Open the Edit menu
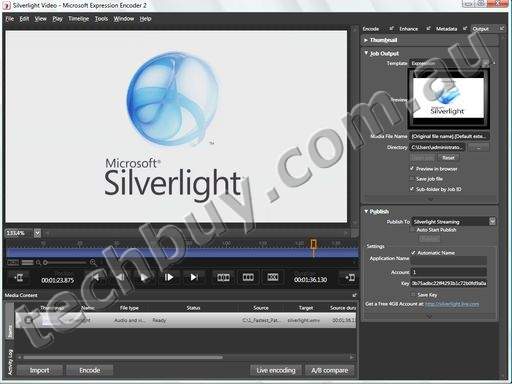 (x=24, y=19)
